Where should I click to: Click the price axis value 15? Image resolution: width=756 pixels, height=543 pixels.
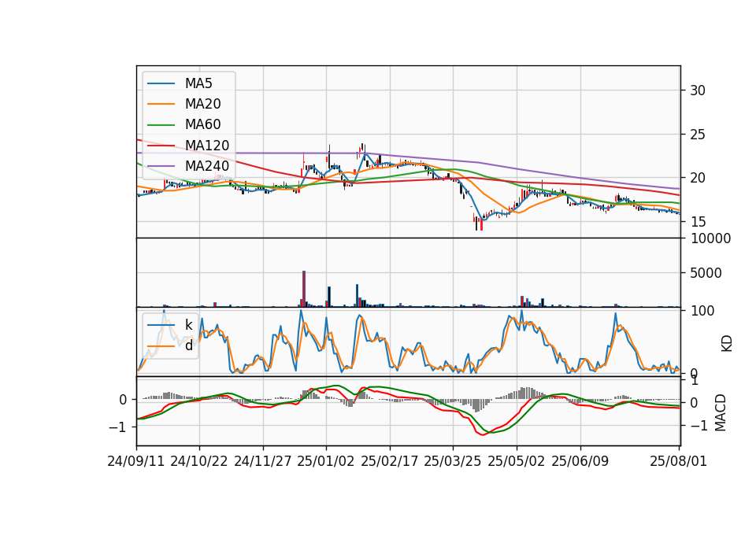coord(698,222)
